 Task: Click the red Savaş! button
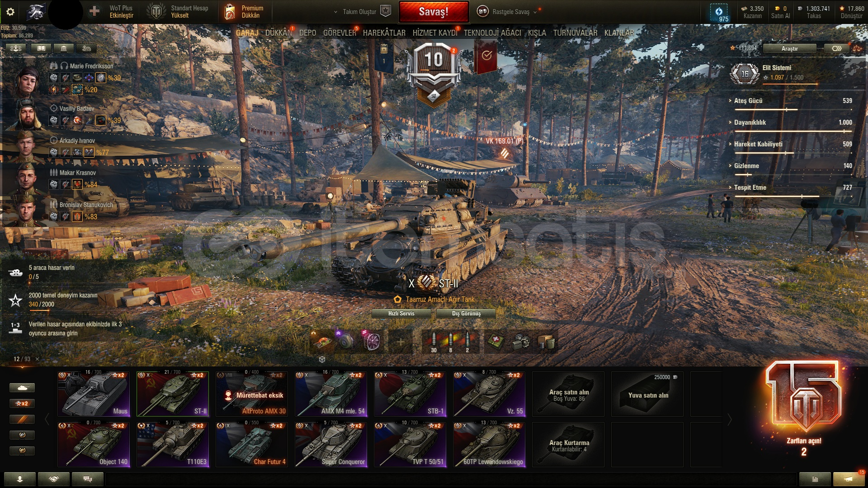(434, 12)
